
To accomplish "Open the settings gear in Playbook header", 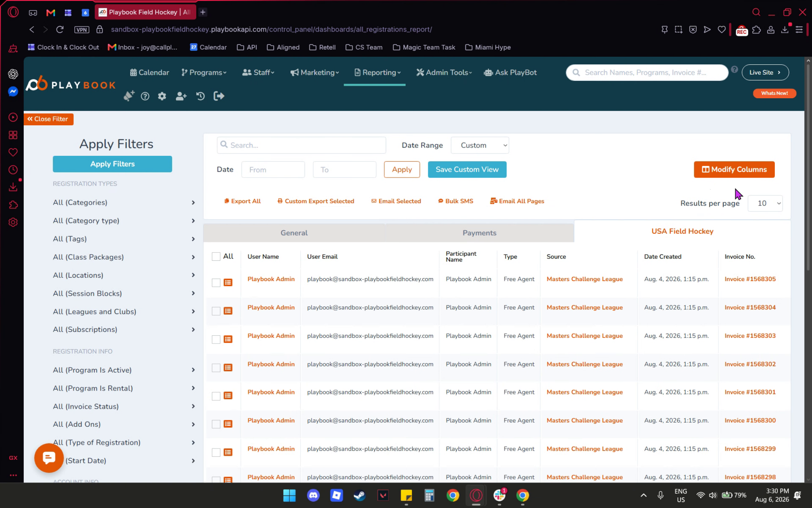I will [162, 96].
